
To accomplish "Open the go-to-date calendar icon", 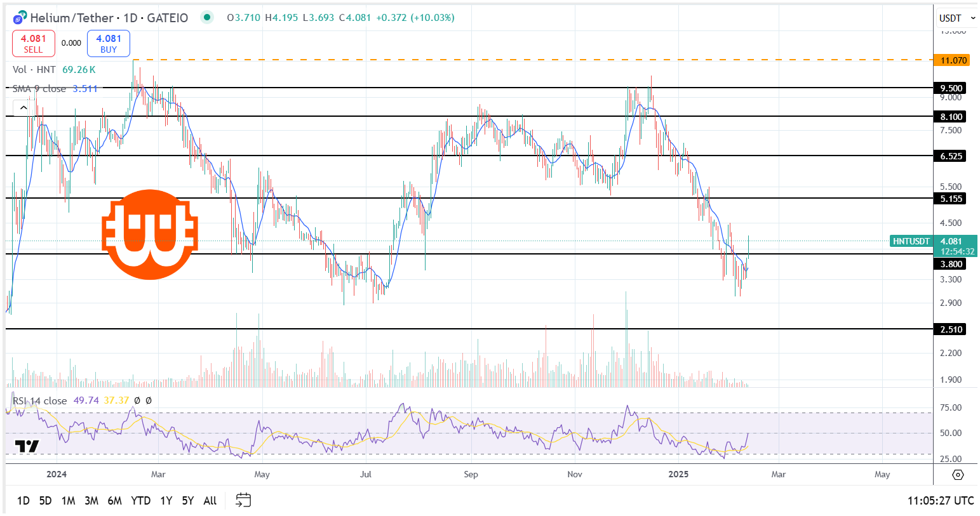I will coord(243,500).
